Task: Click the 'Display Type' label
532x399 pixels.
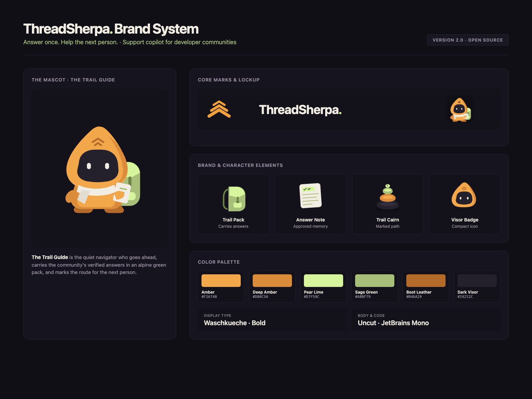Action: [x=217, y=316]
